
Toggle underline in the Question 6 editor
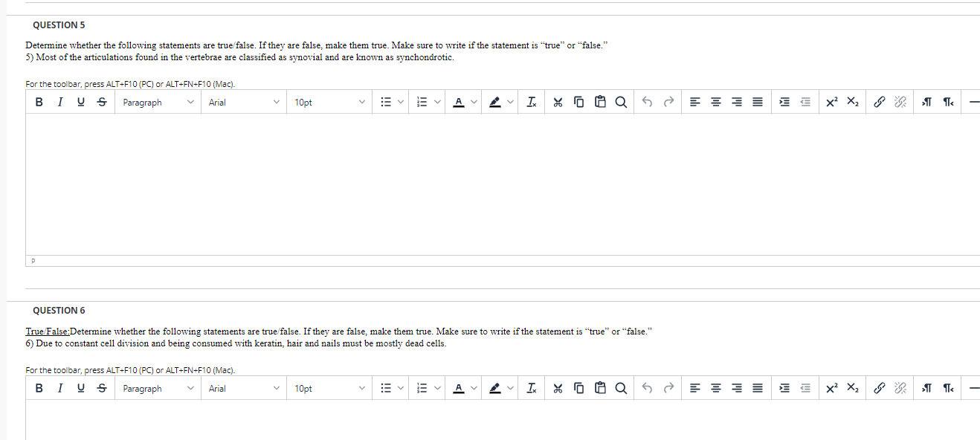pos(80,388)
